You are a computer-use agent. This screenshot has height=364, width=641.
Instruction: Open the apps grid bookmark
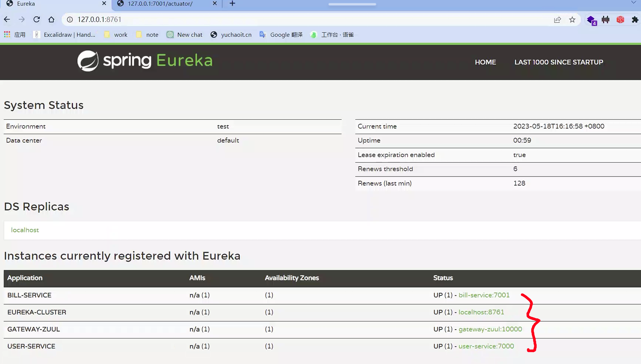click(7, 34)
